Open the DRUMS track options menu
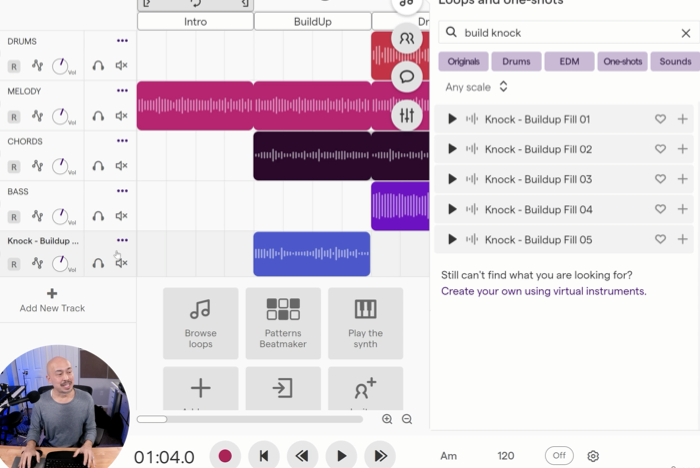This screenshot has width=700, height=468. tap(122, 41)
